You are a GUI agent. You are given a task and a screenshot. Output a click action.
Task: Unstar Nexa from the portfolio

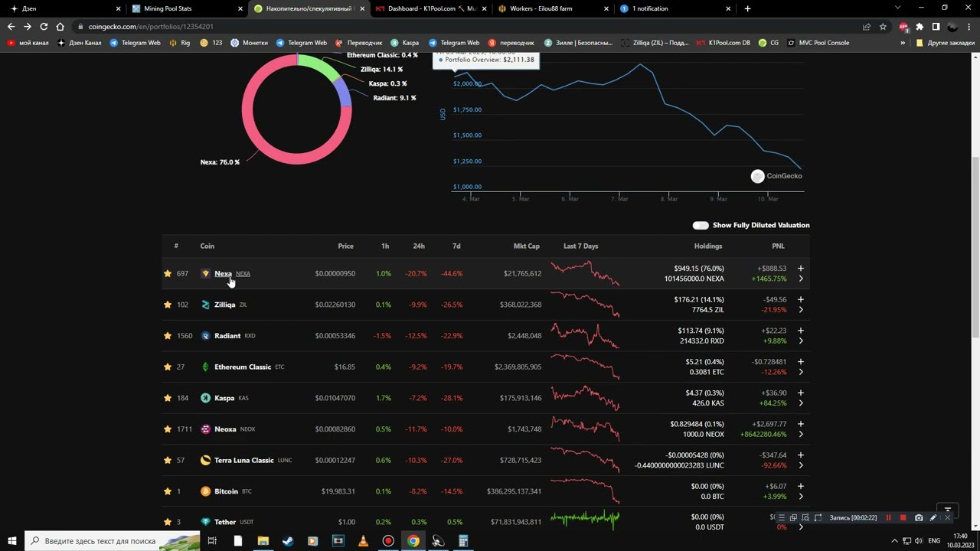click(167, 273)
